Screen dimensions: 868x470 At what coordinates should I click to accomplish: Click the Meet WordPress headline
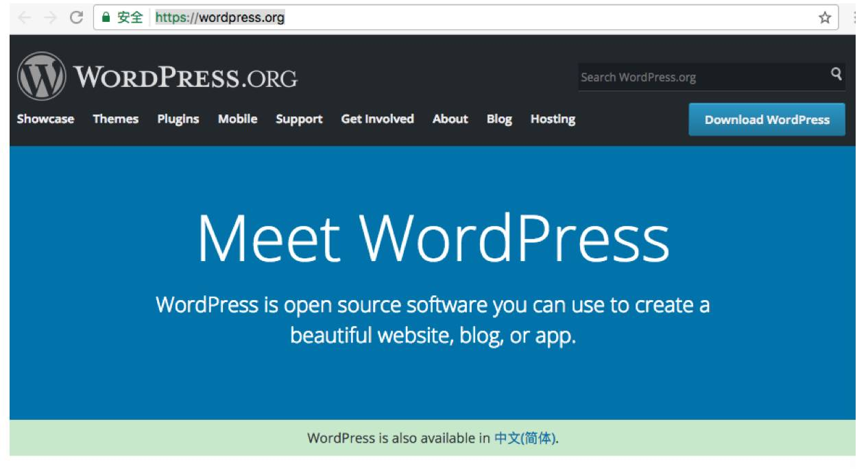coord(433,237)
